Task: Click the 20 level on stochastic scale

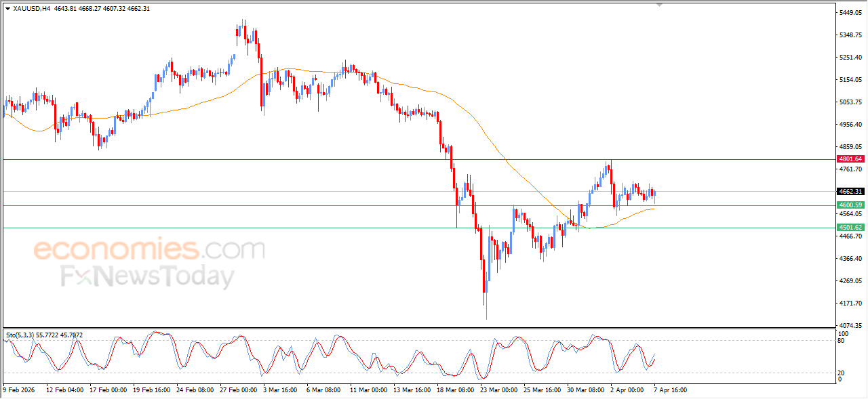Action: point(842,373)
